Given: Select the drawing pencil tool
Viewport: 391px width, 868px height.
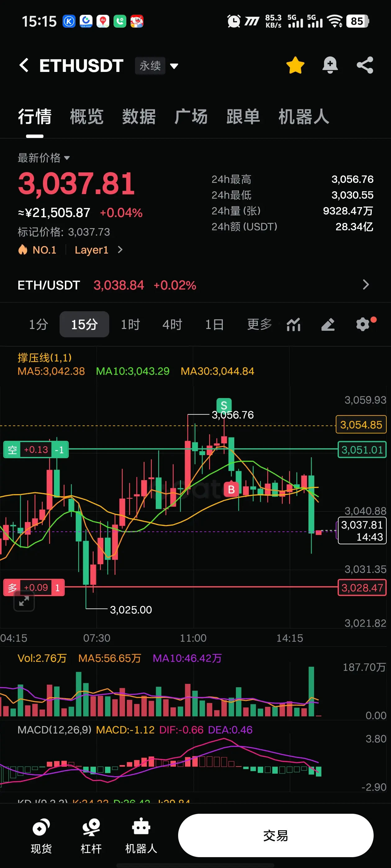Looking at the screenshot, I should click(x=328, y=325).
